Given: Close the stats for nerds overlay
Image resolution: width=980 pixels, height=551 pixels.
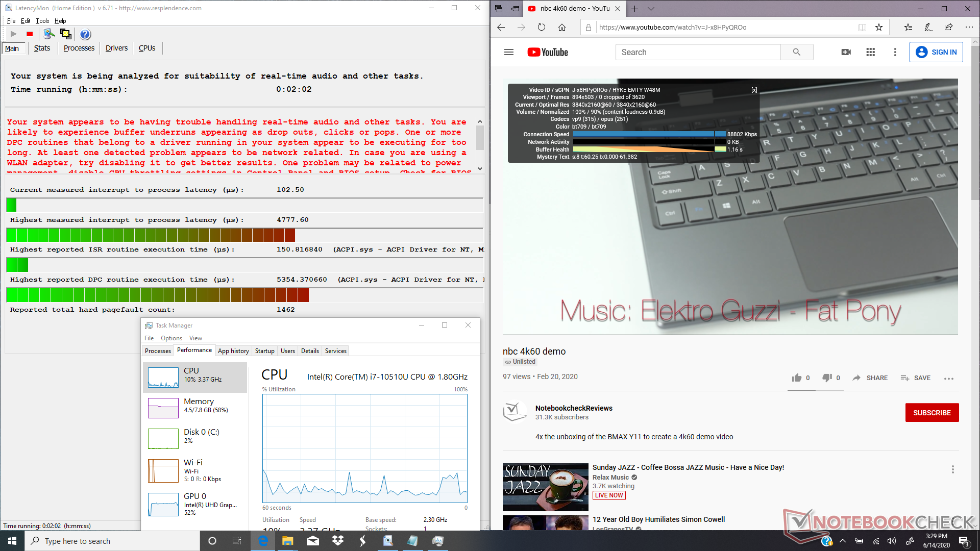Looking at the screenshot, I should (754, 90).
